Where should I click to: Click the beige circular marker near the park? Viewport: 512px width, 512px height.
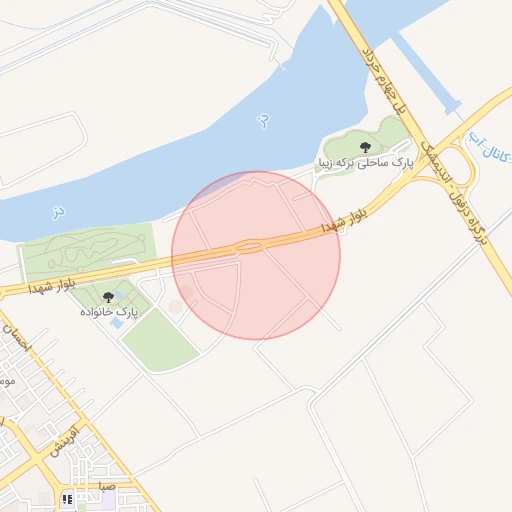click(175, 307)
